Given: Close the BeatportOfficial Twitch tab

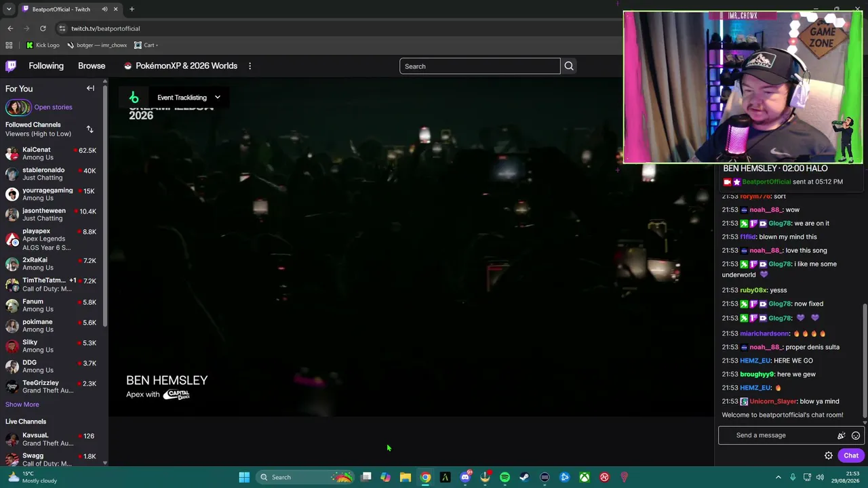Looking at the screenshot, I should click(x=115, y=9).
